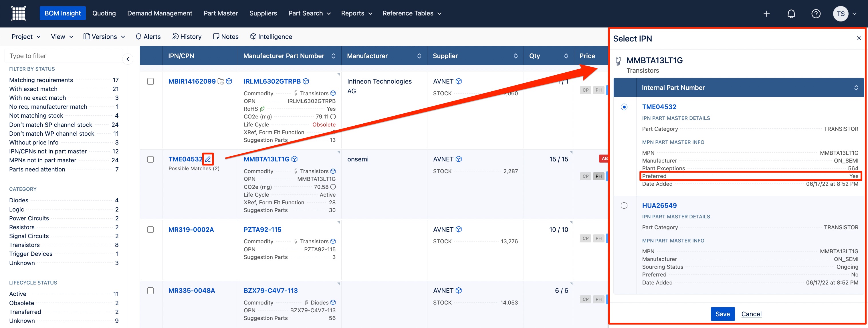The width and height of the screenshot is (868, 328).
Task: Click Cancel in Select IPN panel
Action: (x=751, y=314)
